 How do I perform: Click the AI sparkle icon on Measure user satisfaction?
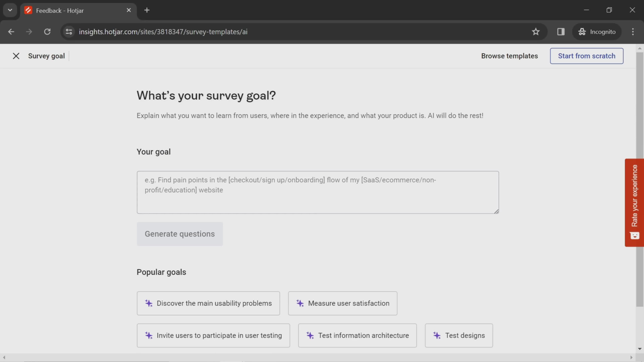point(301,303)
